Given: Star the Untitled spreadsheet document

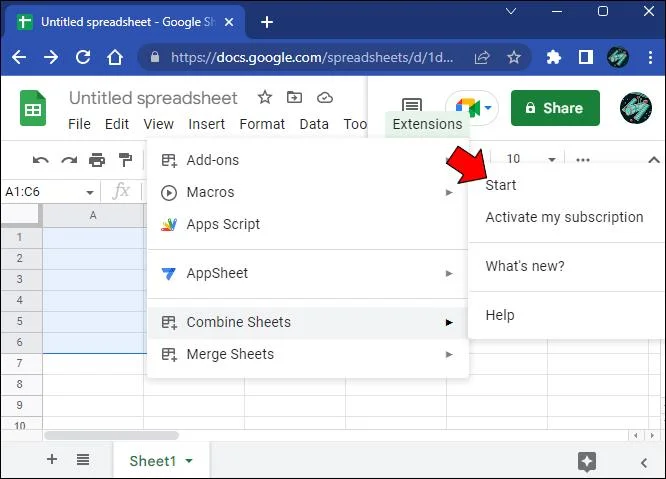Looking at the screenshot, I should [265, 98].
